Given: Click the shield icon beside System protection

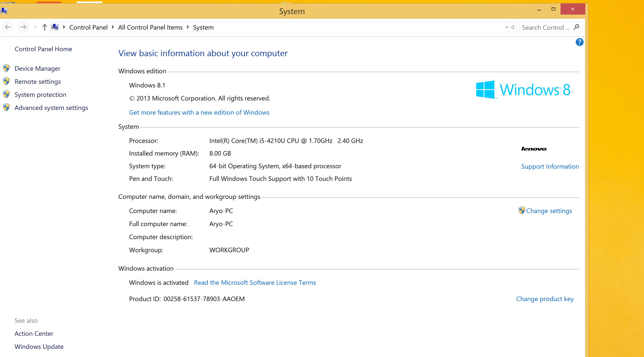Looking at the screenshot, I should (6, 94).
